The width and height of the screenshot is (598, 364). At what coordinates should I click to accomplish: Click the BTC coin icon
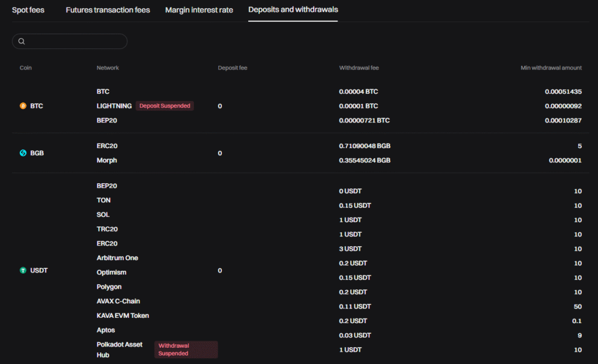[x=22, y=106]
